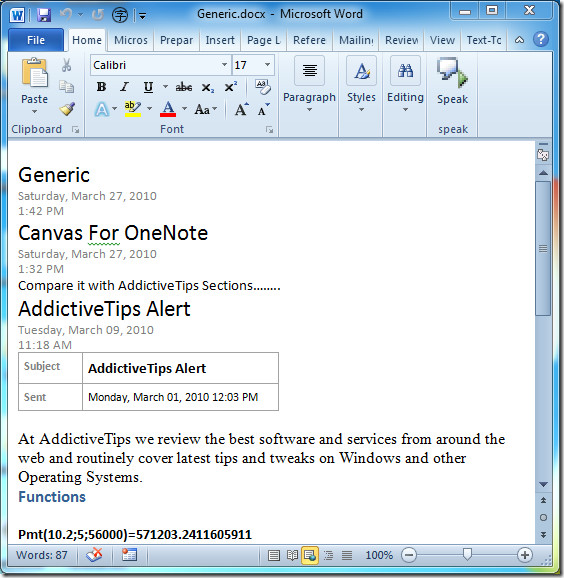
Task: Toggle Subscript formatting
Action: (207, 87)
